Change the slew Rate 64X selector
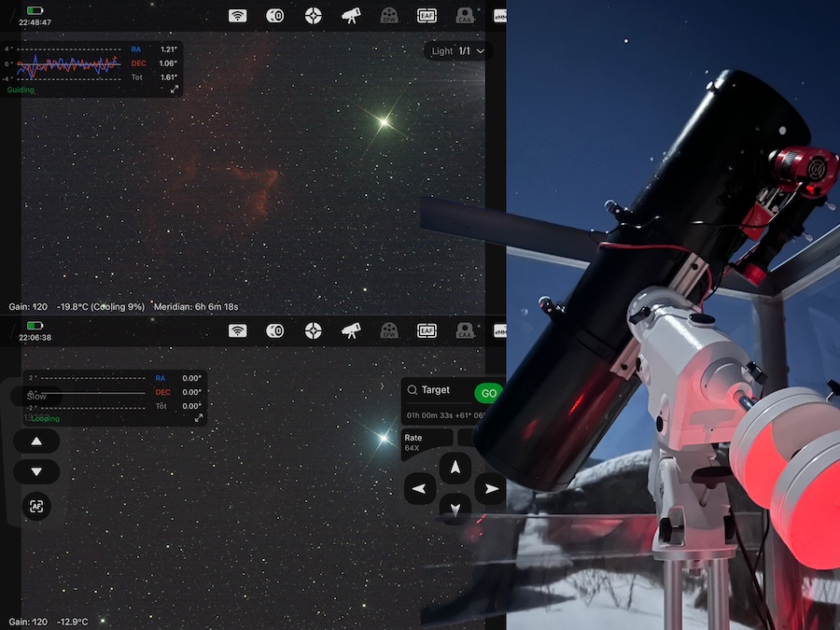Screen dimensions: 840x630 coord(427,443)
